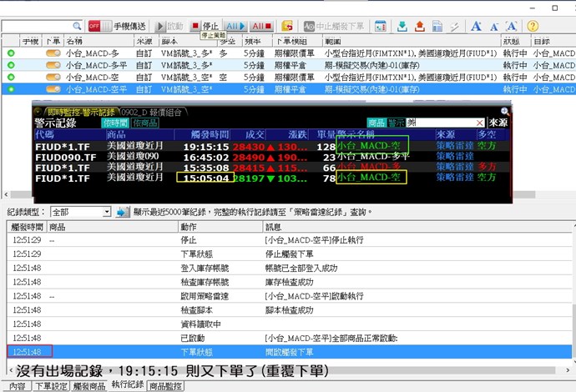This screenshot has width=576, height=392.
Task: Toggle order switch for 小台_MACD-多平 row
Action: pos(53,64)
